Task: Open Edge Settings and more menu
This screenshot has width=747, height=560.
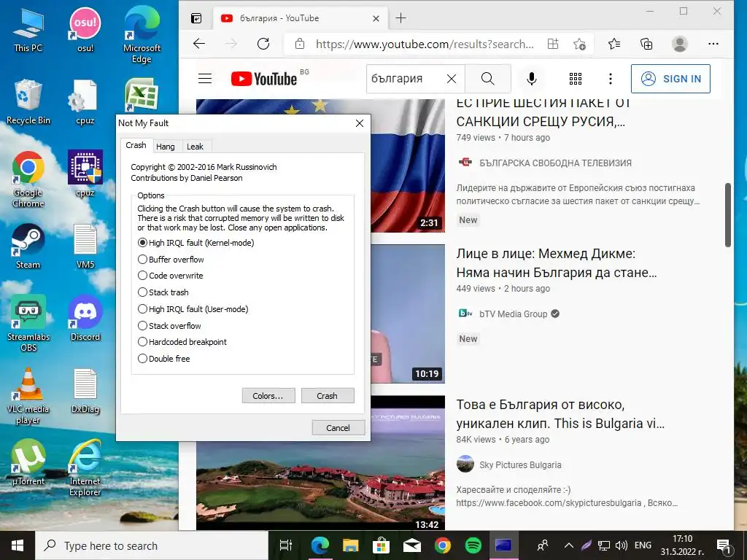Action: (713, 44)
